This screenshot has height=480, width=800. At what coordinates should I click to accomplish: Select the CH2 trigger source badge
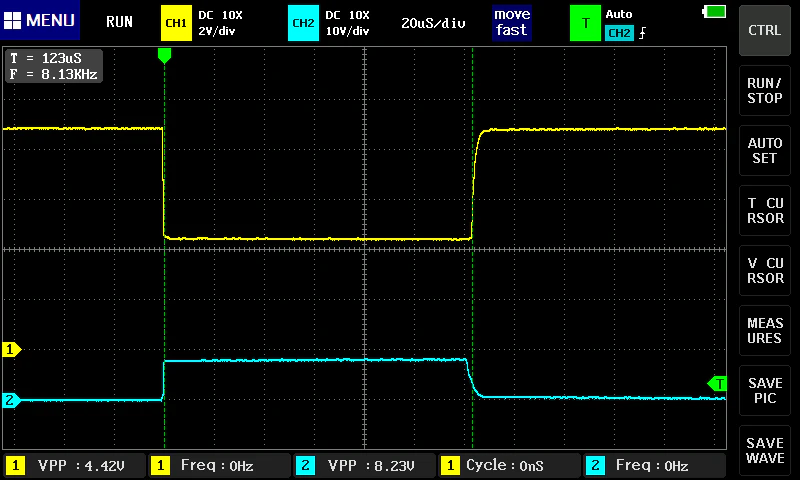click(x=619, y=33)
